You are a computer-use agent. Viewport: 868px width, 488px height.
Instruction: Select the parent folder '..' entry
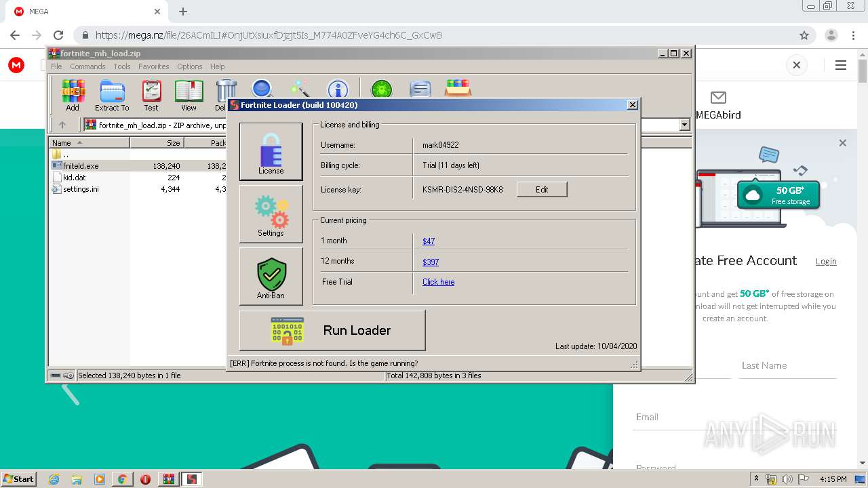66,154
